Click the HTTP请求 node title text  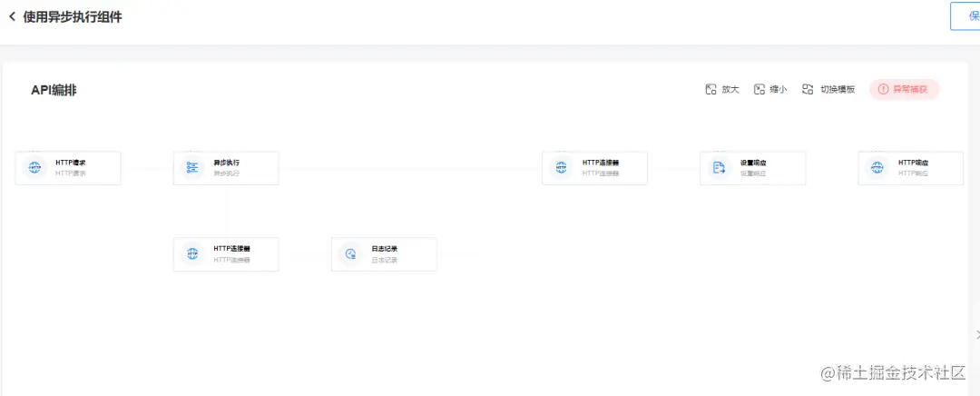coord(71,163)
